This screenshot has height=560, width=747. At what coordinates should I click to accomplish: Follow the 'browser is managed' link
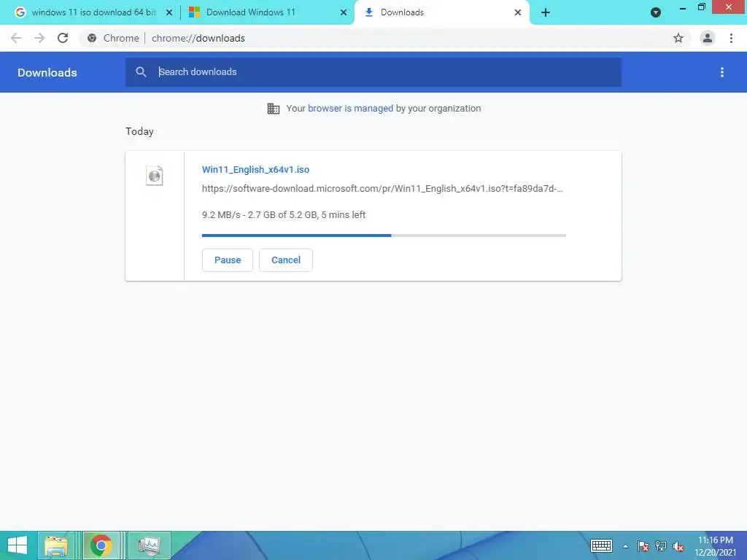[x=350, y=109]
